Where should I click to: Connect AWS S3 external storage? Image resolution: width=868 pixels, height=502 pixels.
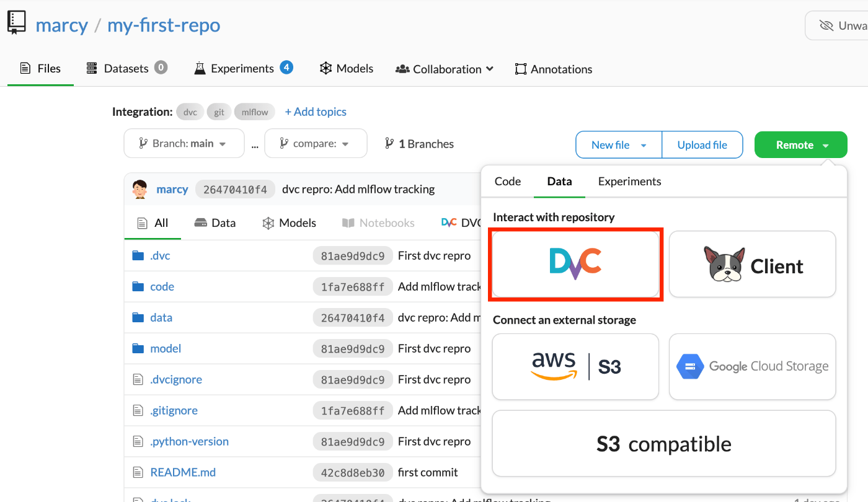coord(575,367)
